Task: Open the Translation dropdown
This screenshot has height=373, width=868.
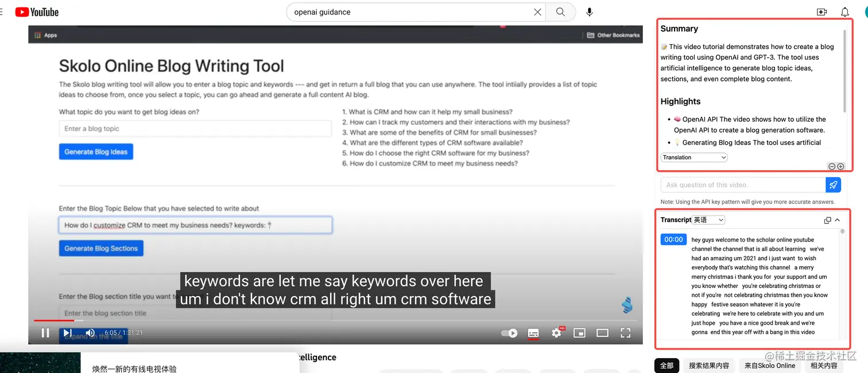Action: coord(694,157)
